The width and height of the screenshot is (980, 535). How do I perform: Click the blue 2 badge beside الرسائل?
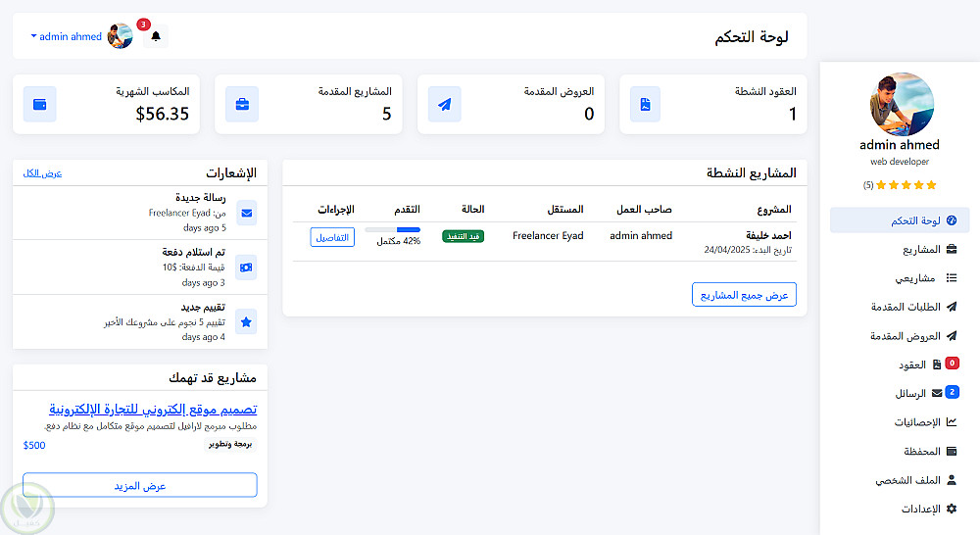pos(952,392)
